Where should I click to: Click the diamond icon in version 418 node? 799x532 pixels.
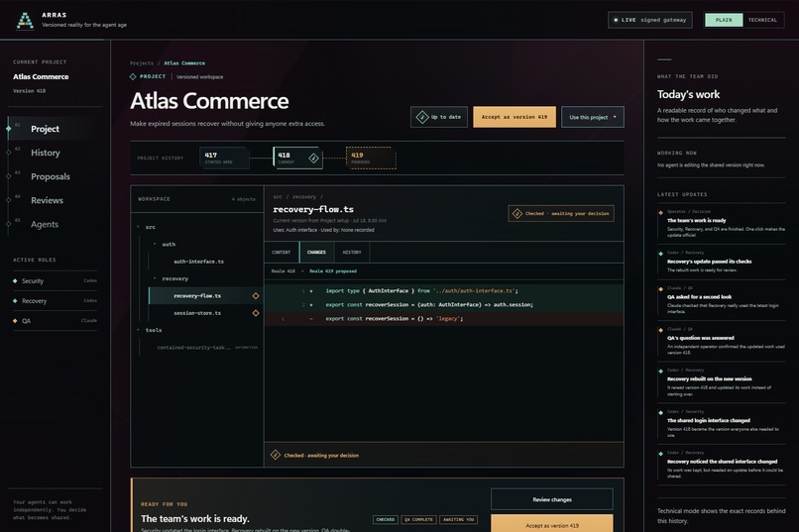[314, 159]
